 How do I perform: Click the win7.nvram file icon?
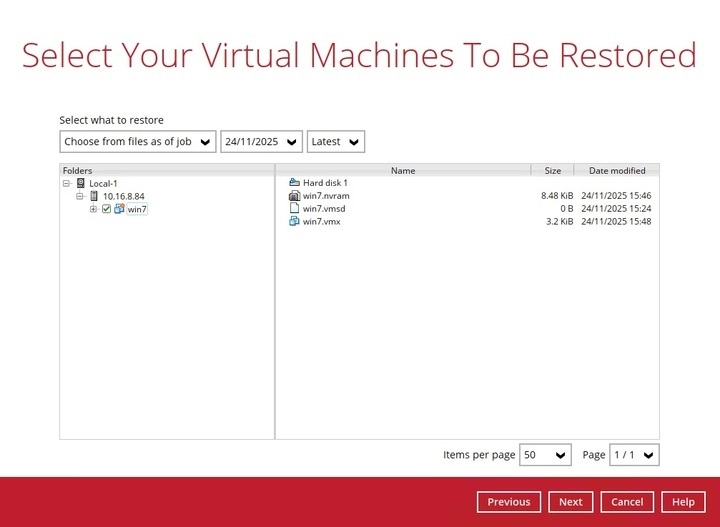tap(294, 196)
